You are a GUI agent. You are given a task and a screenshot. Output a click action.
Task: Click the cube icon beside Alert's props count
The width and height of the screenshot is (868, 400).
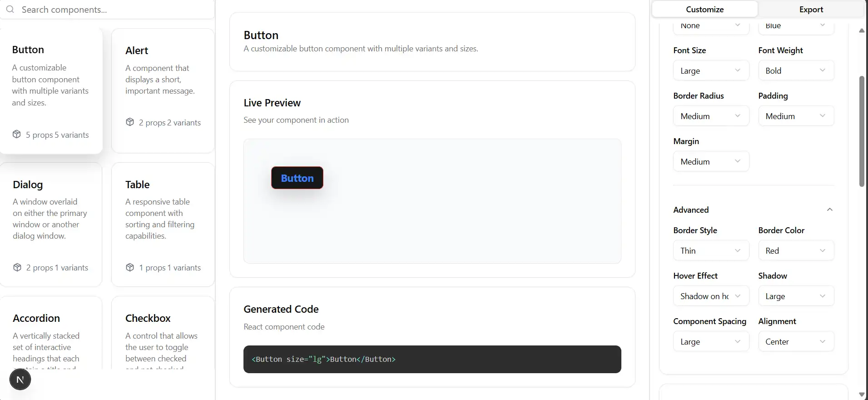point(129,122)
